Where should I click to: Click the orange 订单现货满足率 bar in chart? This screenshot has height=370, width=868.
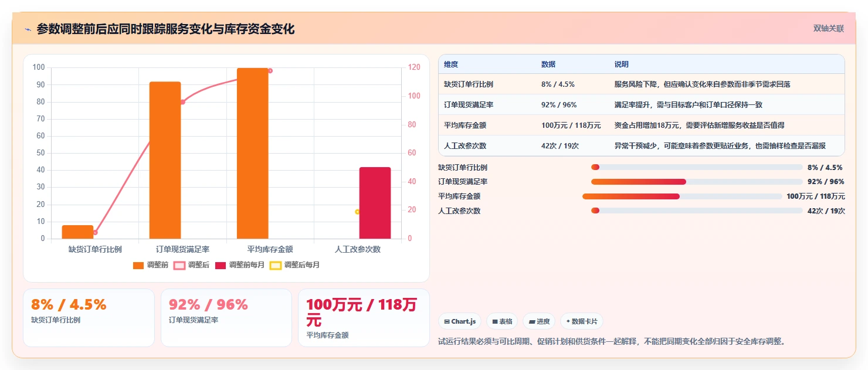coord(165,160)
